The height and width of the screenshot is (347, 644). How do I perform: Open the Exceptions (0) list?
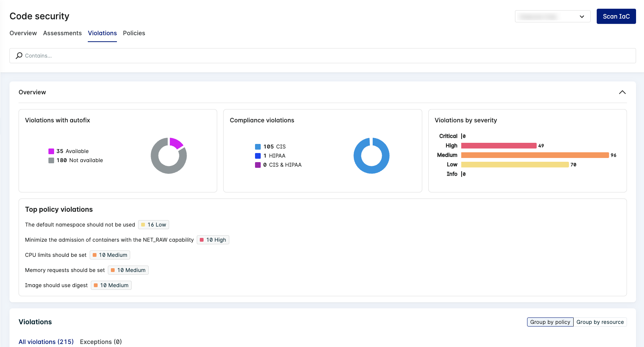point(101,342)
